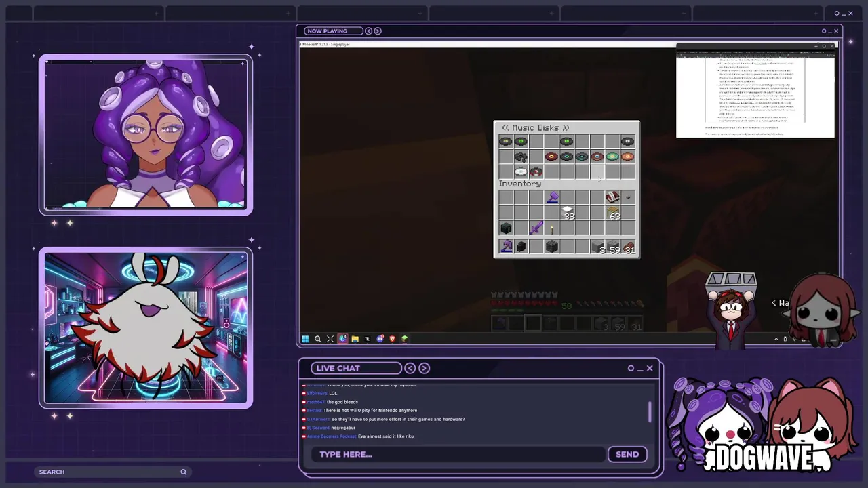Click the Nintendo Wii U pity message

coord(370,411)
